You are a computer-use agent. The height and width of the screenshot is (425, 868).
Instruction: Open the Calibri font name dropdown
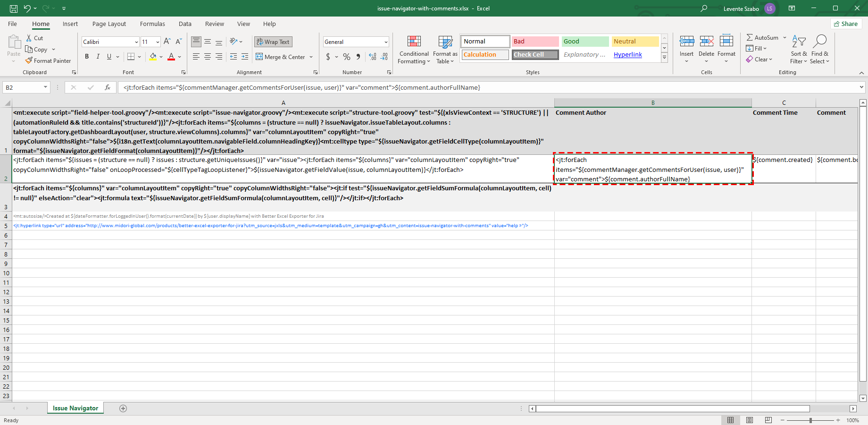pos(136,42)
